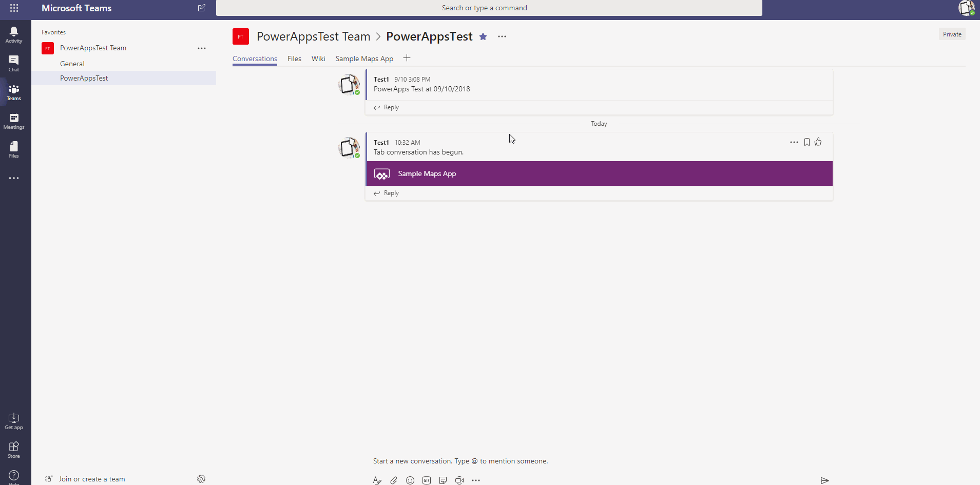Image resolution: width=980 pixels, height=485 pixels.
Task: Open text Format options in compose box
Action: [377, 480]
